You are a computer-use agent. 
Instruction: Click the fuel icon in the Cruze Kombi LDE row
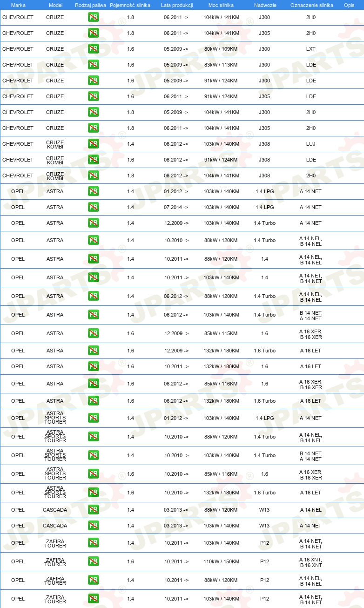93,160
